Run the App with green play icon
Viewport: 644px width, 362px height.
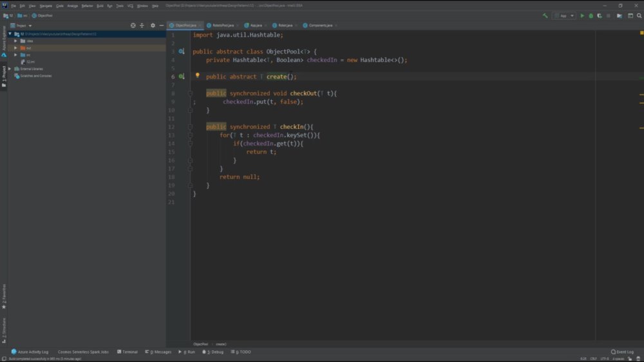click(x=582, y=15)
